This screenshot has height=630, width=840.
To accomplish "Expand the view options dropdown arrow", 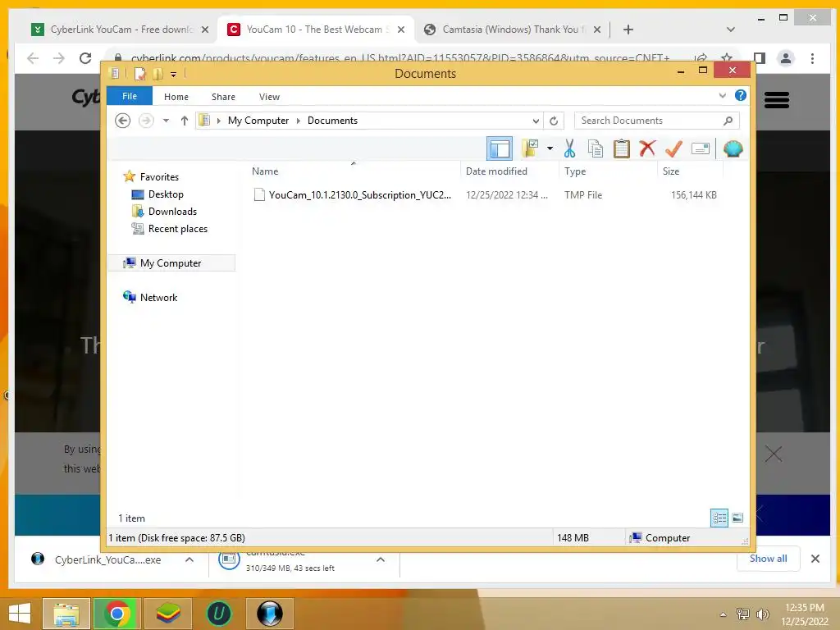I will point(550,148).
